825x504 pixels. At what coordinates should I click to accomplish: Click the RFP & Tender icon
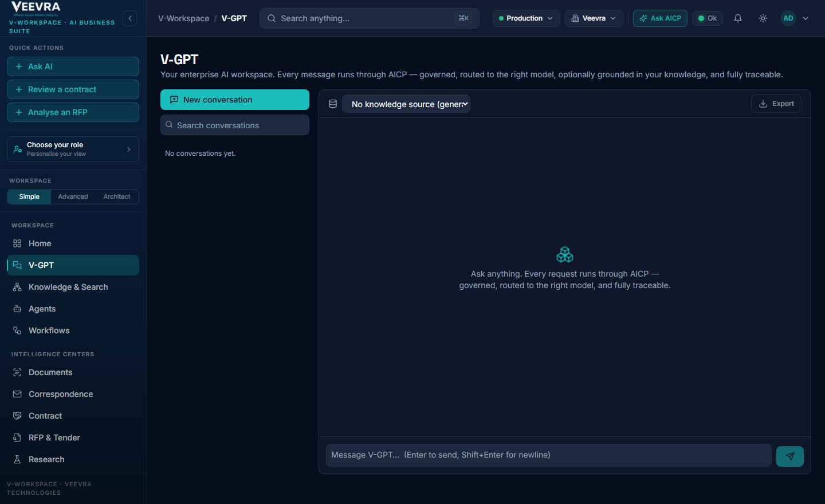click(17, 438)
